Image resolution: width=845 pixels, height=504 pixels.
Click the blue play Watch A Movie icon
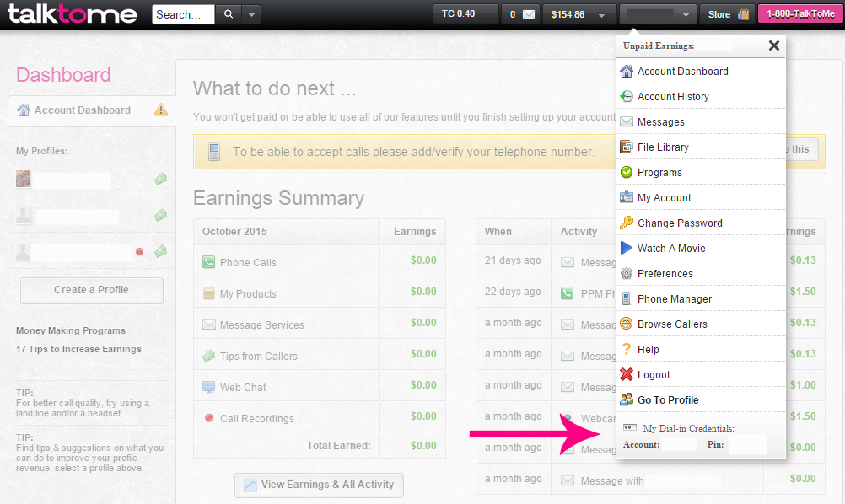(627, 249)
